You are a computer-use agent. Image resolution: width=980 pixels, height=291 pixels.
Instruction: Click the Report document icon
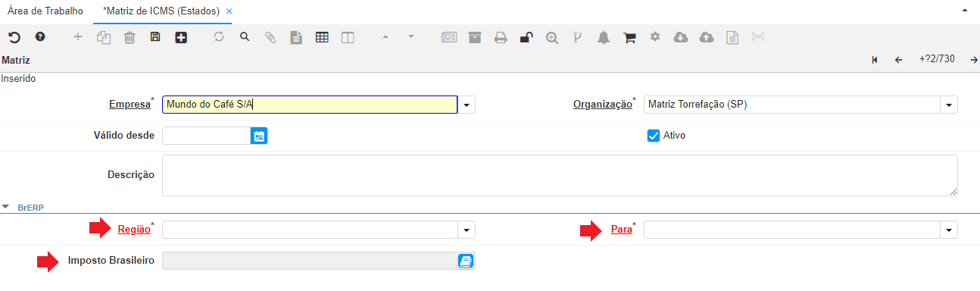click(296, 36)
